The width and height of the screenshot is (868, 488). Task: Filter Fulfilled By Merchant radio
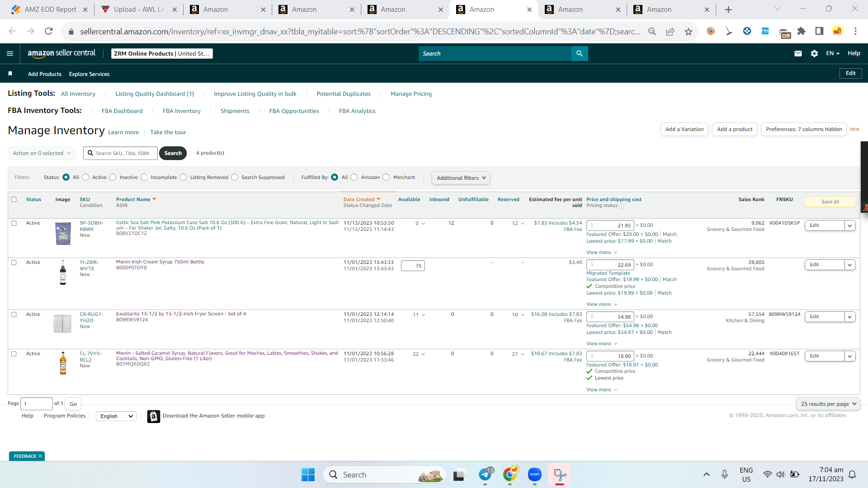386,177
